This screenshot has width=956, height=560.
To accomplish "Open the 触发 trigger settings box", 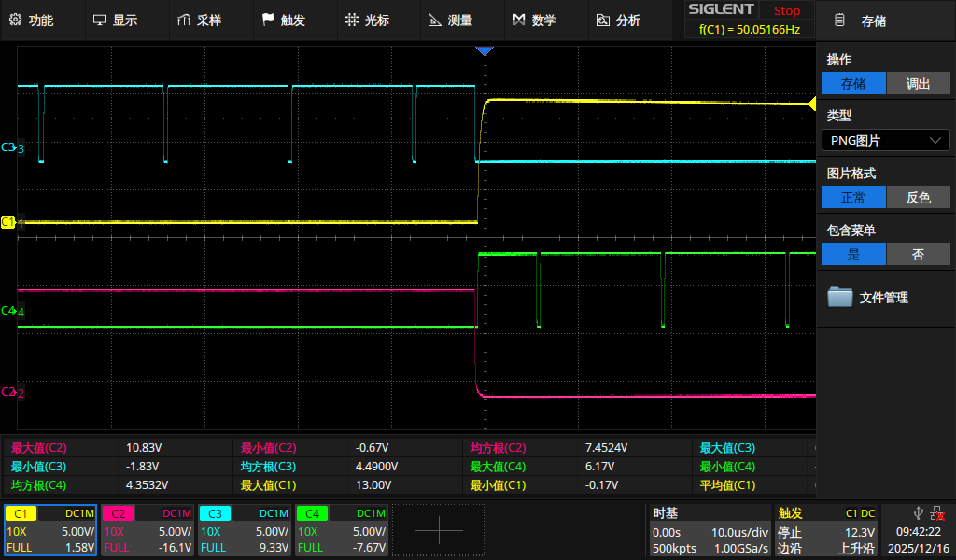I will click(x=827, y=530).
